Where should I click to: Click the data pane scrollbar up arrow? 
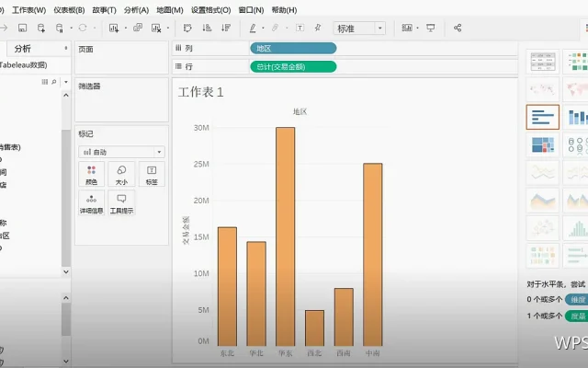(66, 96)
